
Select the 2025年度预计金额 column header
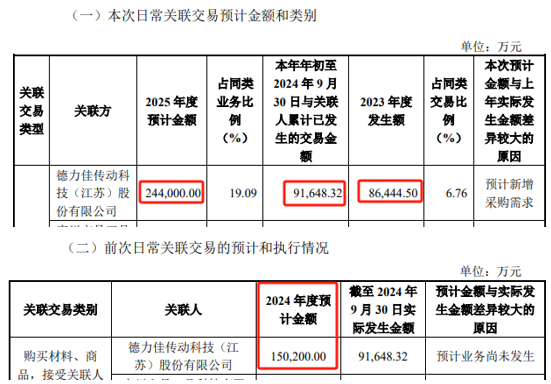[172, 111]
